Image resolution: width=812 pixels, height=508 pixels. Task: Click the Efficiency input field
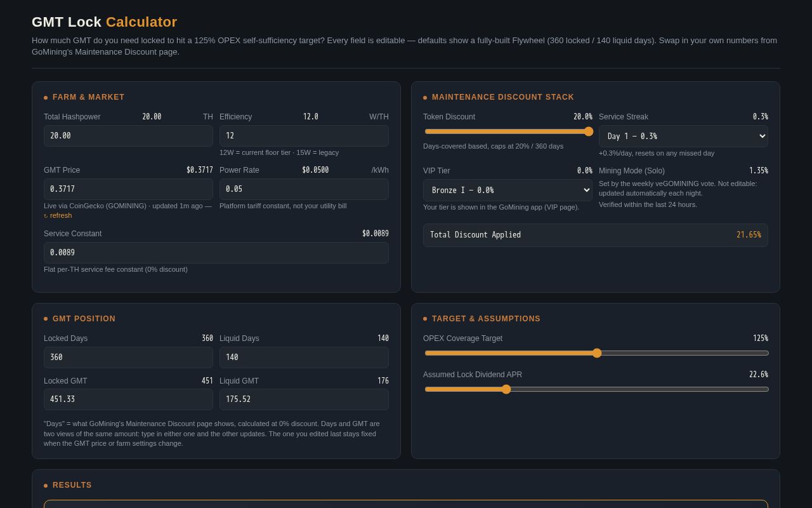click(304, 136)
